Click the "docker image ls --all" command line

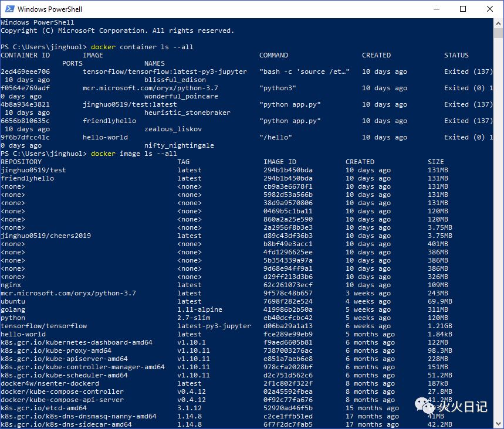[134, 154]
